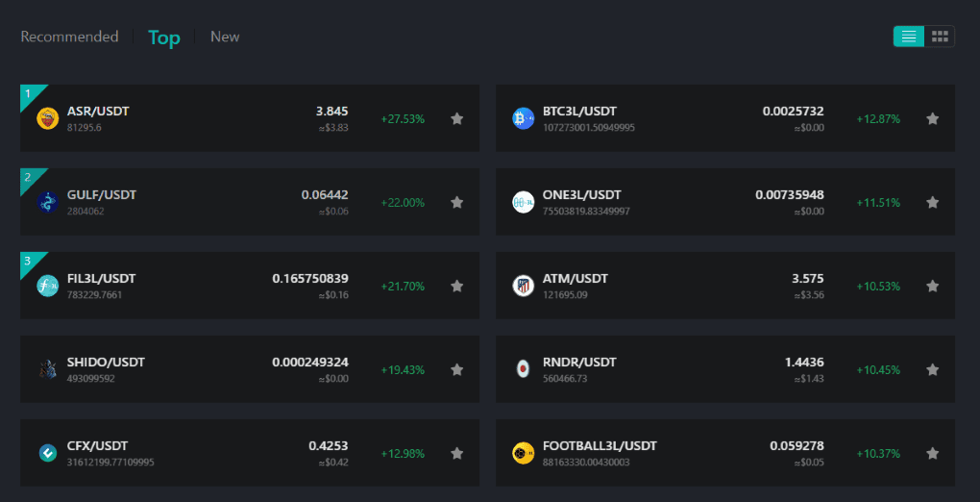The width and height of the screenshot is (980, 502).
Task: Click the +12.87% change value
Action: coord(879,119)
